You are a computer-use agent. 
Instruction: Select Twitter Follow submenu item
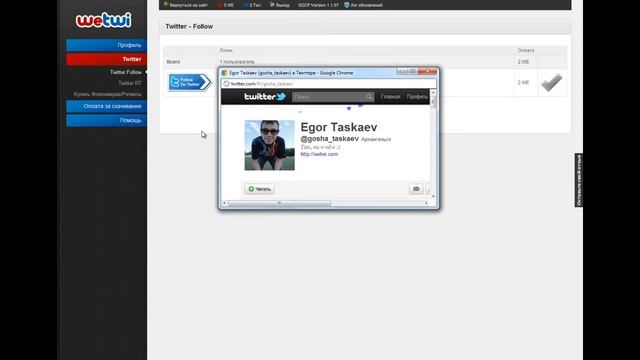126,72
